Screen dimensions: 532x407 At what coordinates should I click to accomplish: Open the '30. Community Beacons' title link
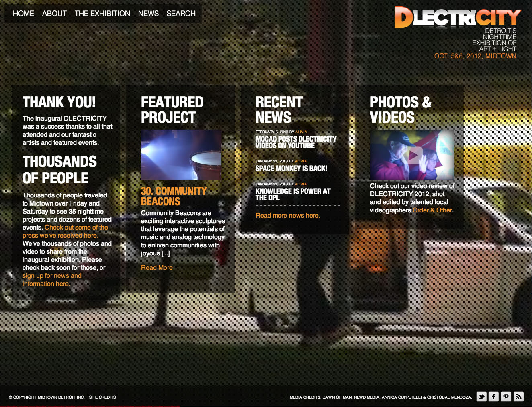[174, 196]
